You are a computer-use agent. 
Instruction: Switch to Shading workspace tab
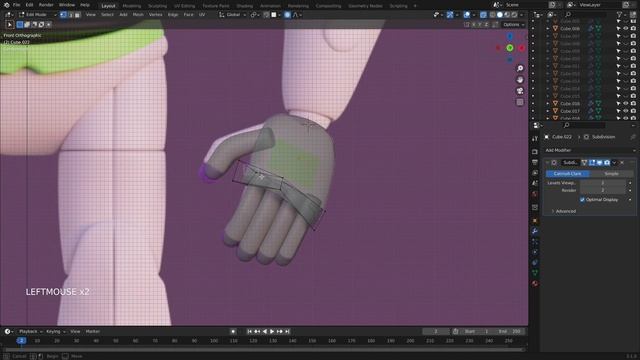pyautogui.click(x=244, y=6)
